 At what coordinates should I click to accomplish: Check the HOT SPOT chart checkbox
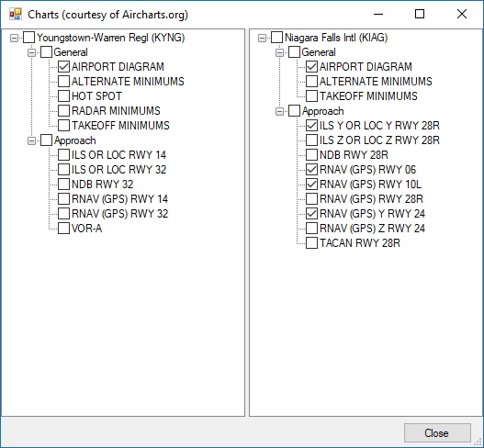64,96
